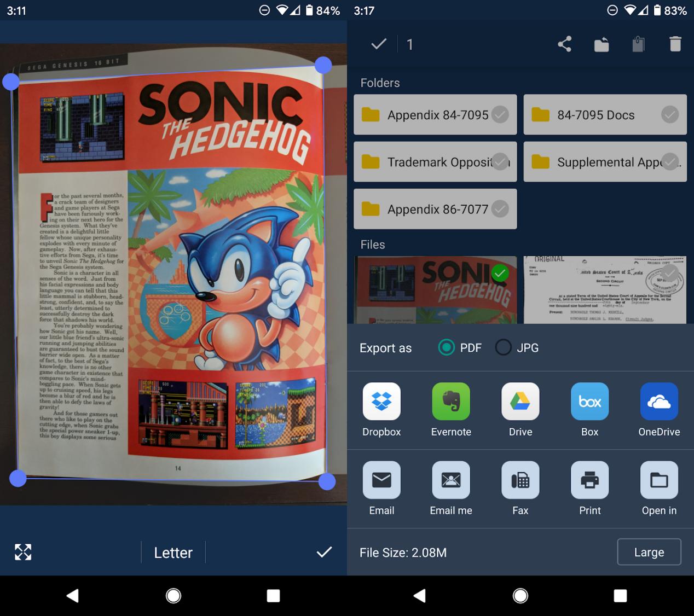The image size is (694, 616).
Task: Choose PDF as export format
Action: click(x=459, y=347)
